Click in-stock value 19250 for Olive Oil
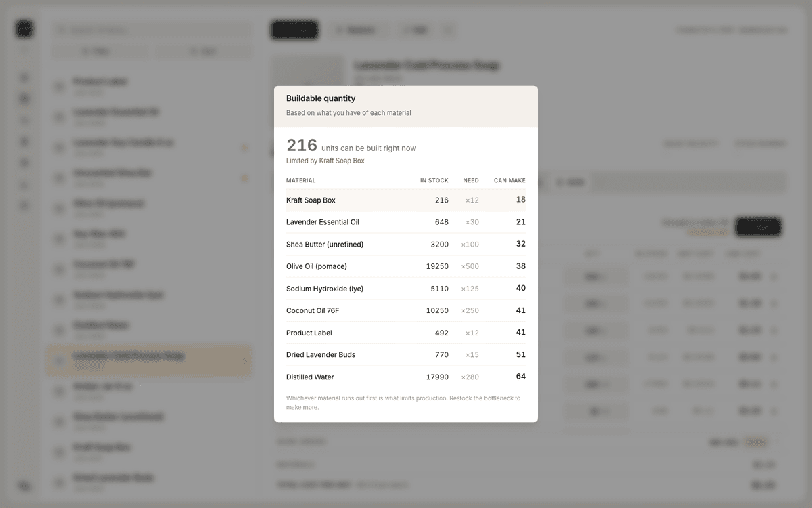This screenshot has width=812, height=508. point(437,266)
